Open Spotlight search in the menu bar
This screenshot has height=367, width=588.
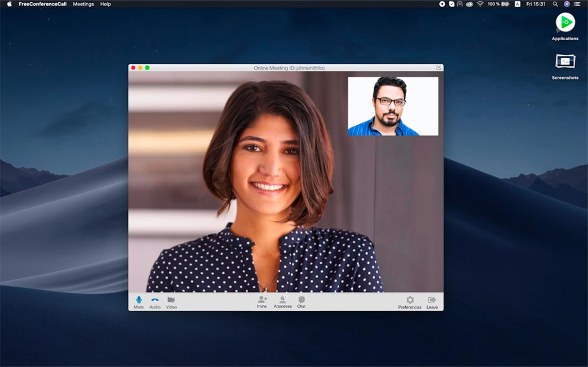click(x=555, y=4)
